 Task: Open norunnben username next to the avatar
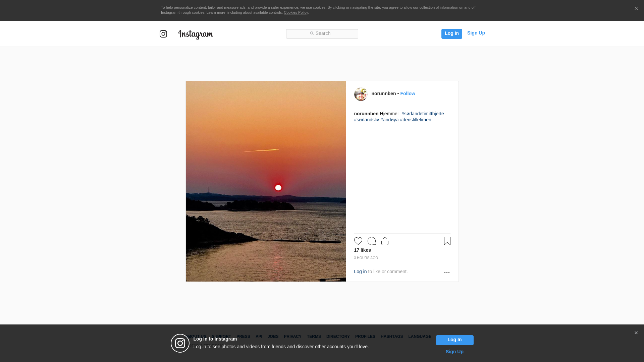(x=383, y=94)
